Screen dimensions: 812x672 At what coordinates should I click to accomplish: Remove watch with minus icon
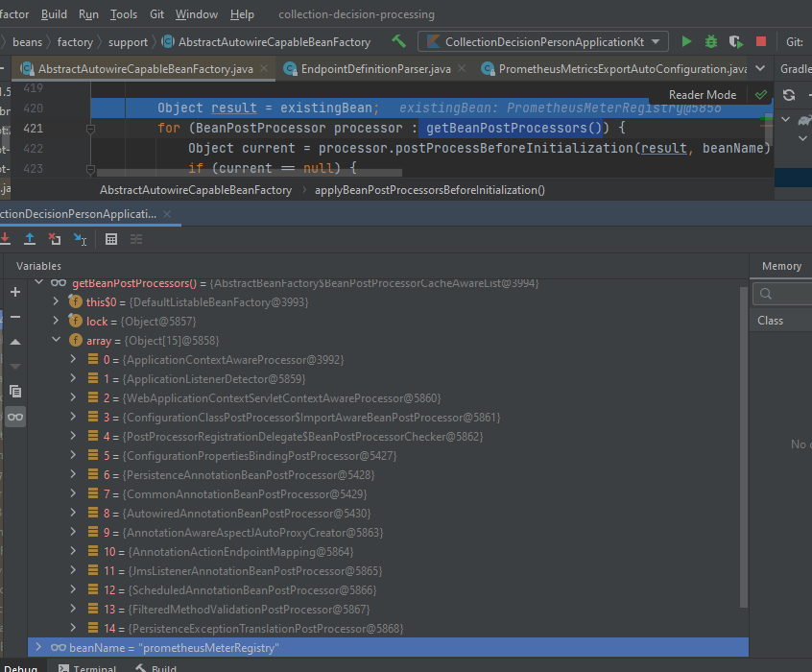(x=15, y=317)
